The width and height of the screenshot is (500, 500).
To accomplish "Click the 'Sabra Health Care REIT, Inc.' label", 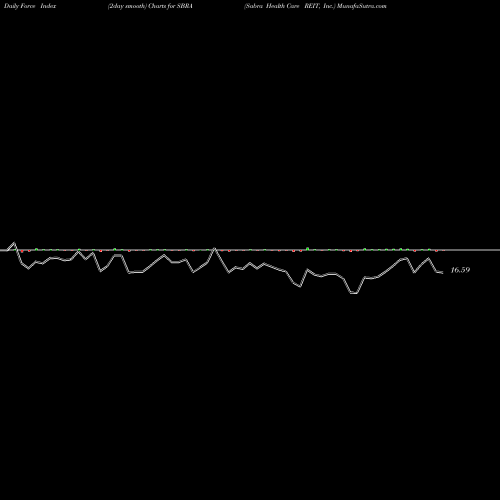I will tap(289, 6).
